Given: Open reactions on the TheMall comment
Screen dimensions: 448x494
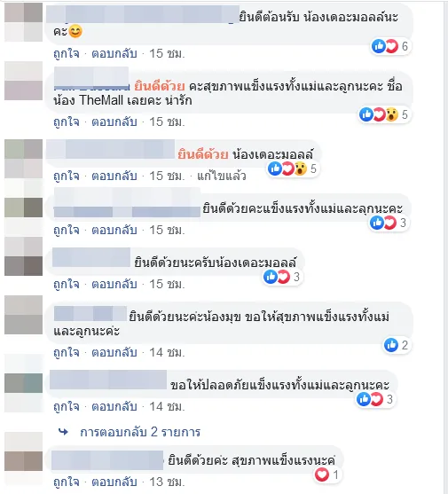Looking at the screenshot, I should pos(385,114).
